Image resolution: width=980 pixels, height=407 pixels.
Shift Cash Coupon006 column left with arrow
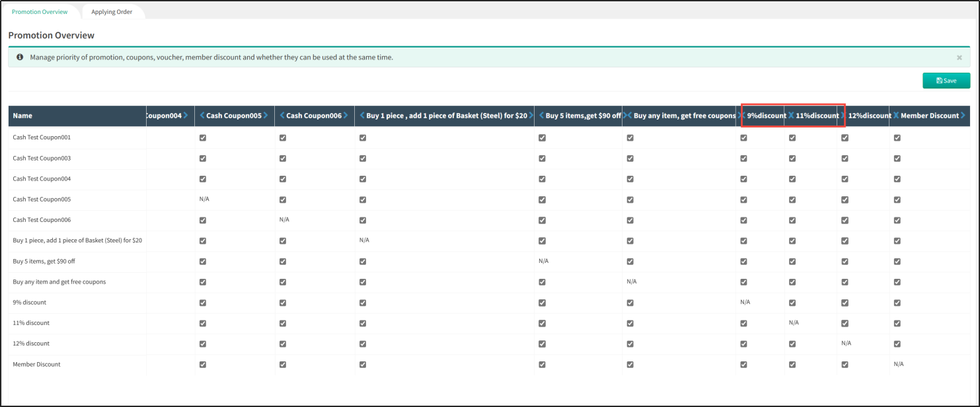click(282, 116)
